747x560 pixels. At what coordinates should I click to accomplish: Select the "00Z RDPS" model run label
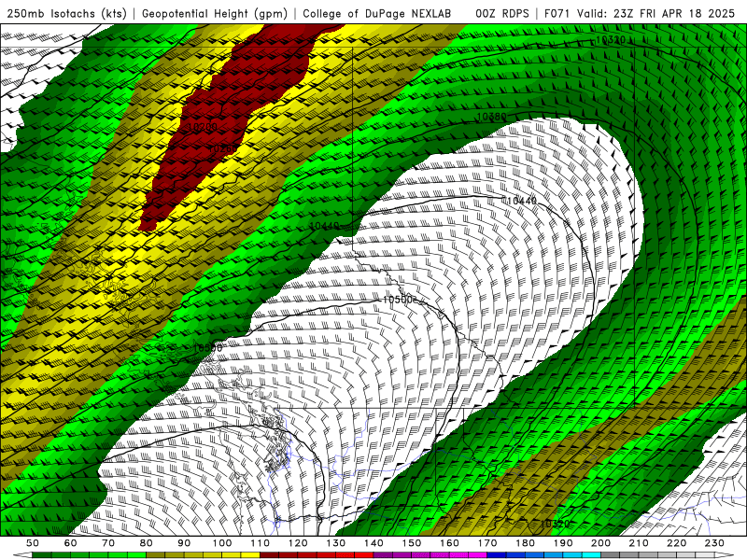tap(502, 13)
